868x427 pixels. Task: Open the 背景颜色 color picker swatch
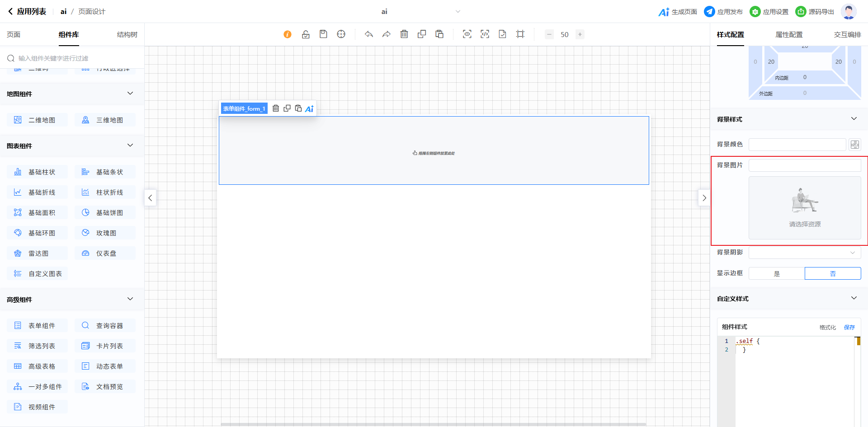pyautogui.click(x=854, y=145)
